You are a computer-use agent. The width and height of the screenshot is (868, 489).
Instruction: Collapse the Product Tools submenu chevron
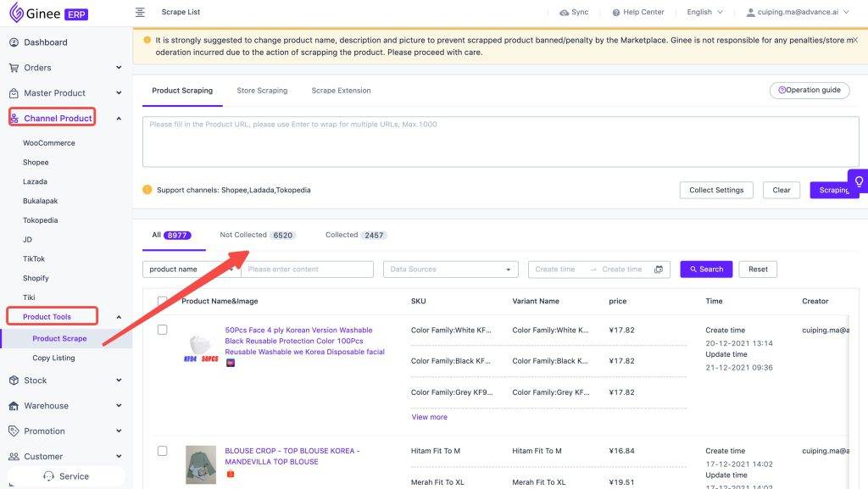pyautogui.click(x=119, y=317)
